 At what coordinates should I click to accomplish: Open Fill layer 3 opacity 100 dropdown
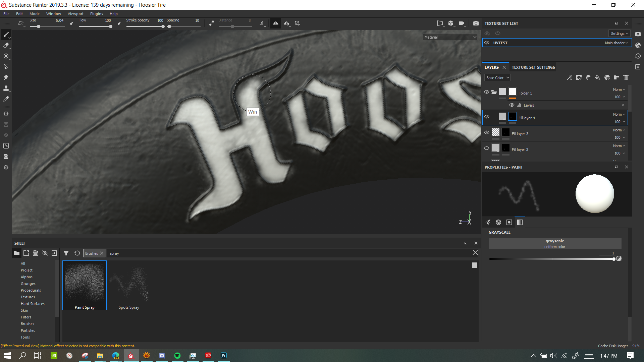pyautogui.click(x=620, y=137)
